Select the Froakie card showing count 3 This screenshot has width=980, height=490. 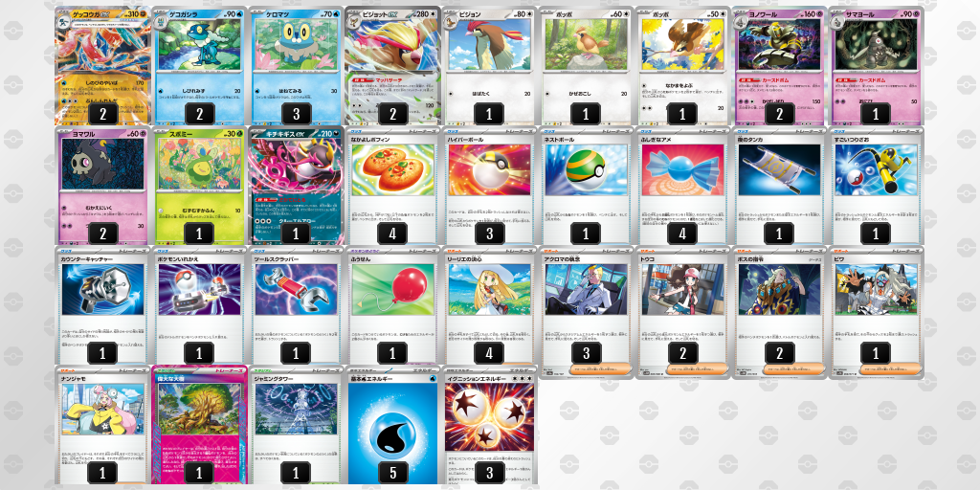pos(296,66)
